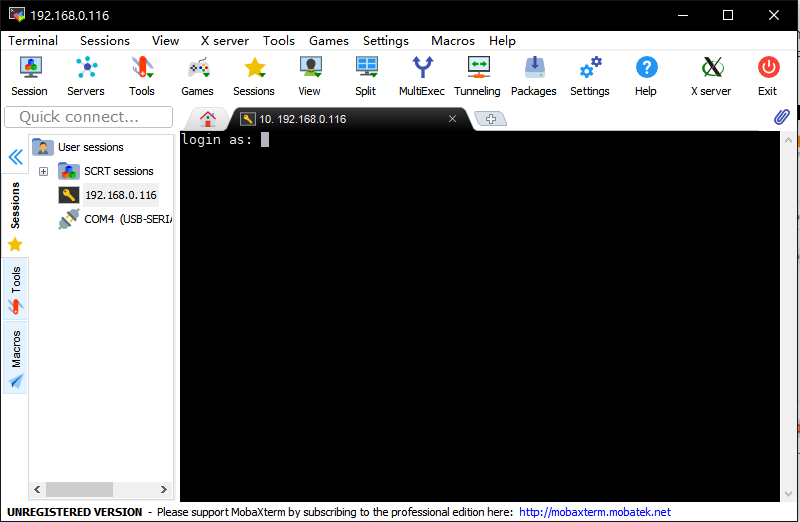Click the terminal scrollbar up arrow
The width and height of the screenshot is (800, 522).
tap(788, 140)
